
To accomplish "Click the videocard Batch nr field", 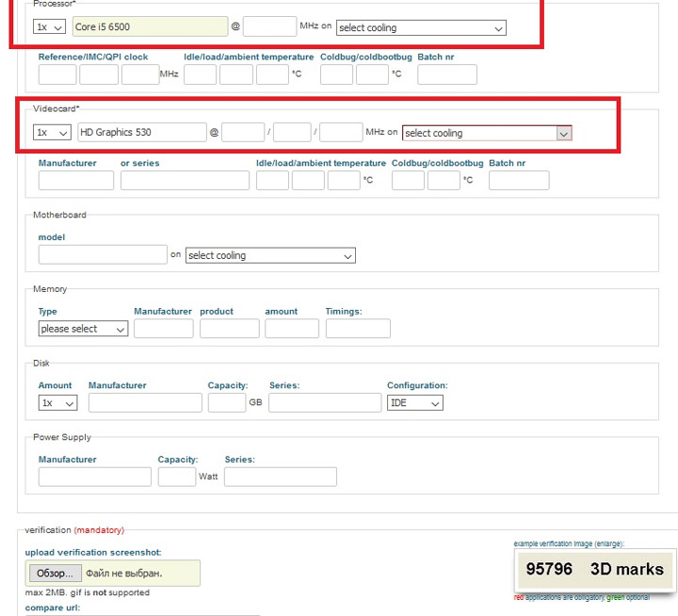I will [519, 181].
